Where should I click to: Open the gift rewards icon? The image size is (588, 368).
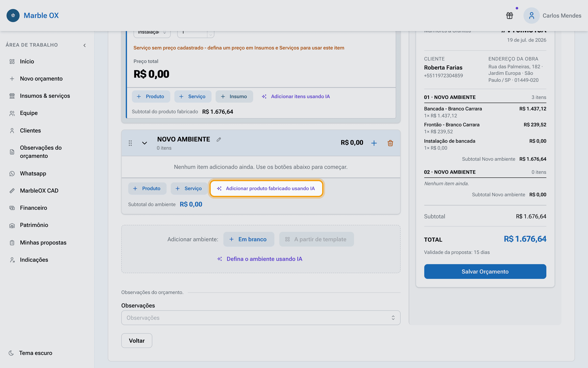point(510,16)
